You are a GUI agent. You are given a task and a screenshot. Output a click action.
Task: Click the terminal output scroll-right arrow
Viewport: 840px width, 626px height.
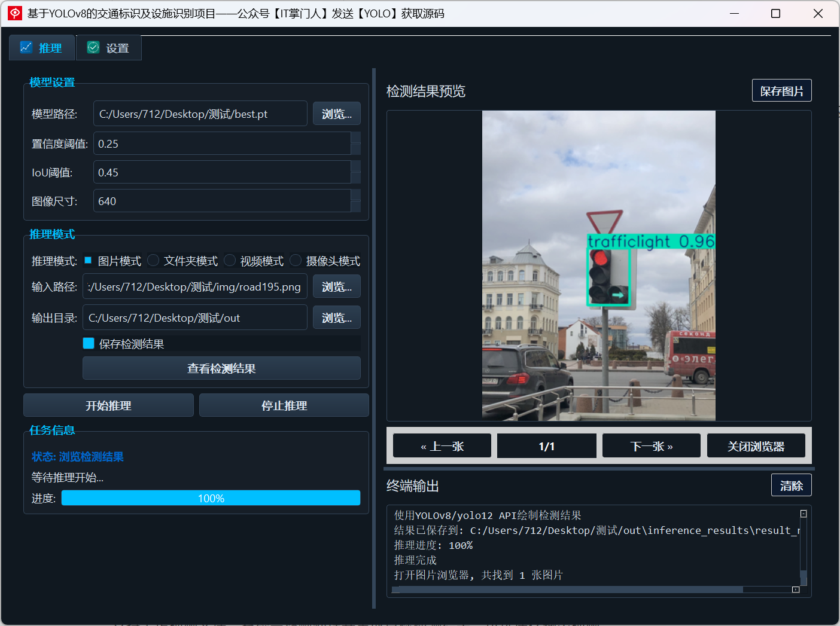[x=796, y=590]
